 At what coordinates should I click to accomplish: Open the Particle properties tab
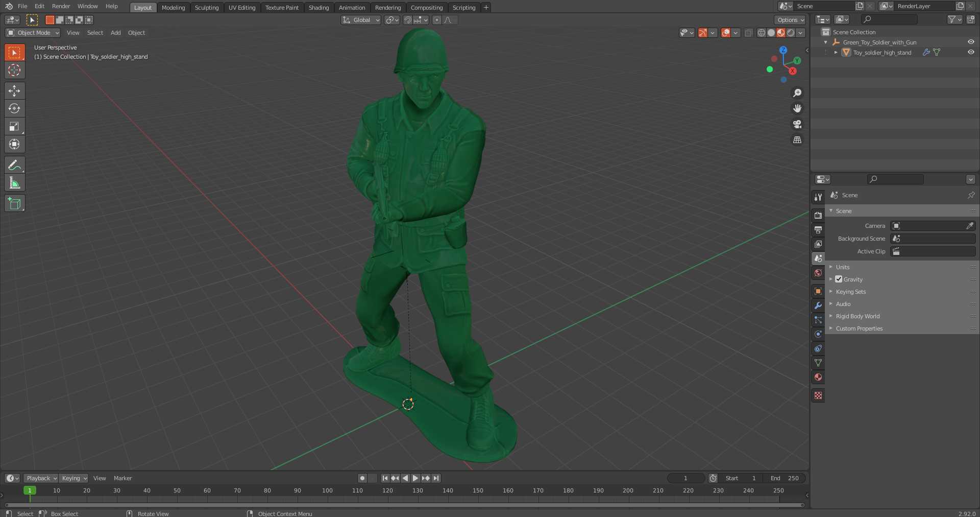click(818, 320)
